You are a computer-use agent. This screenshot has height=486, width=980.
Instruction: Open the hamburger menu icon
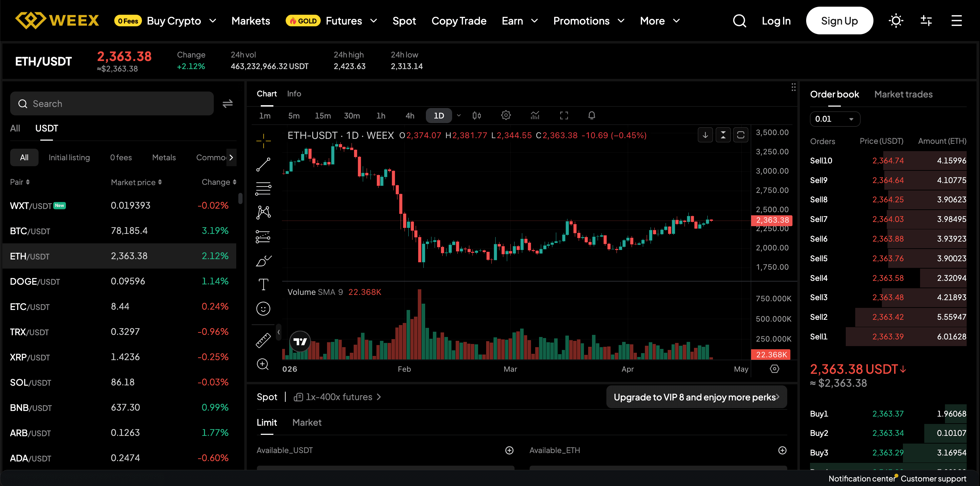[957, 21]
